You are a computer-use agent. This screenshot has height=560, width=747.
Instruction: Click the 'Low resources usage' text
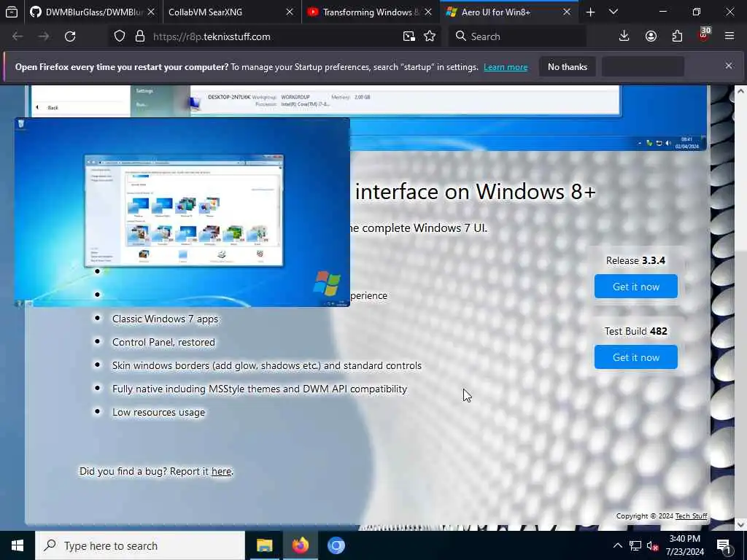(158, 413)
